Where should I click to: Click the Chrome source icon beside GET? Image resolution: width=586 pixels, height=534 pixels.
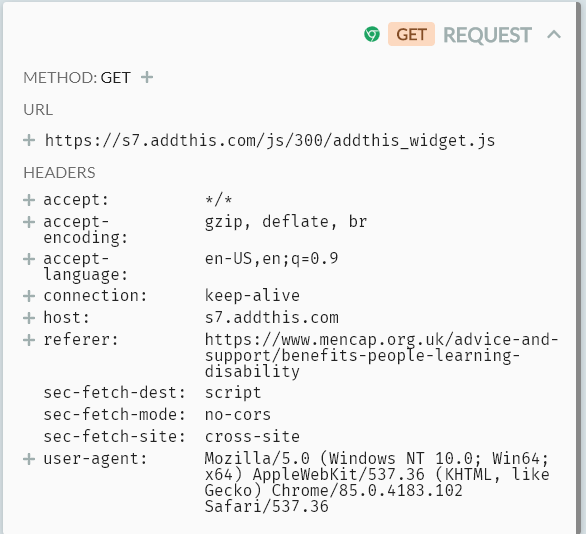(x=372, y=34)
